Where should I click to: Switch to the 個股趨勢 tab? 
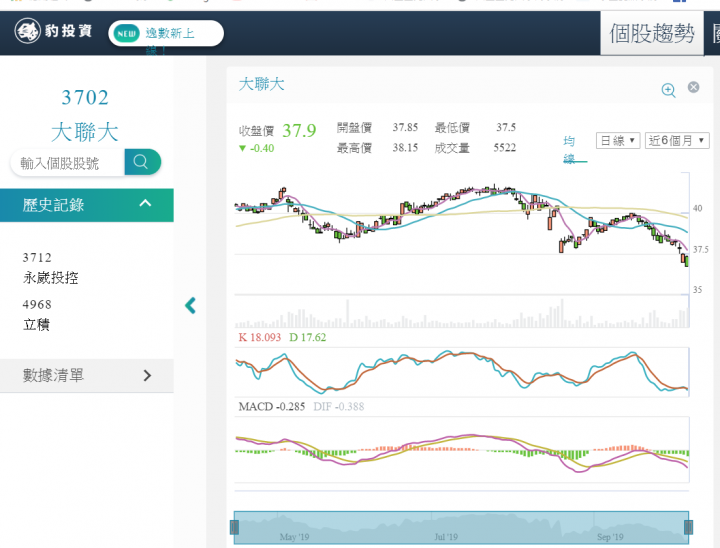652,33
